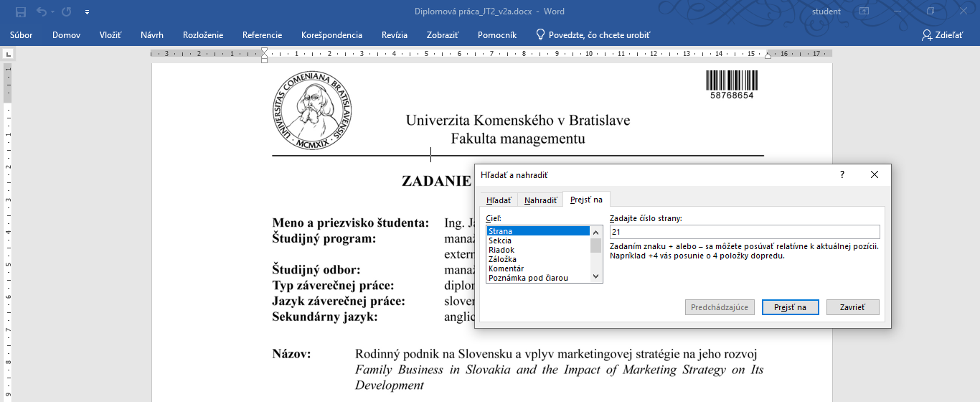Click the Zavrieť button
The width and height of the screenshot is (980, 402).
[852, 307]
